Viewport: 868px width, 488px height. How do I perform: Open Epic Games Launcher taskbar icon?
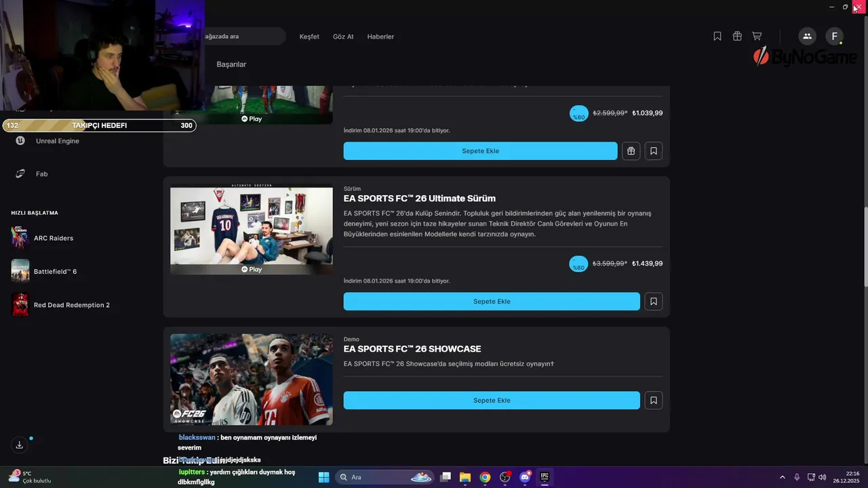click(545, 477)
